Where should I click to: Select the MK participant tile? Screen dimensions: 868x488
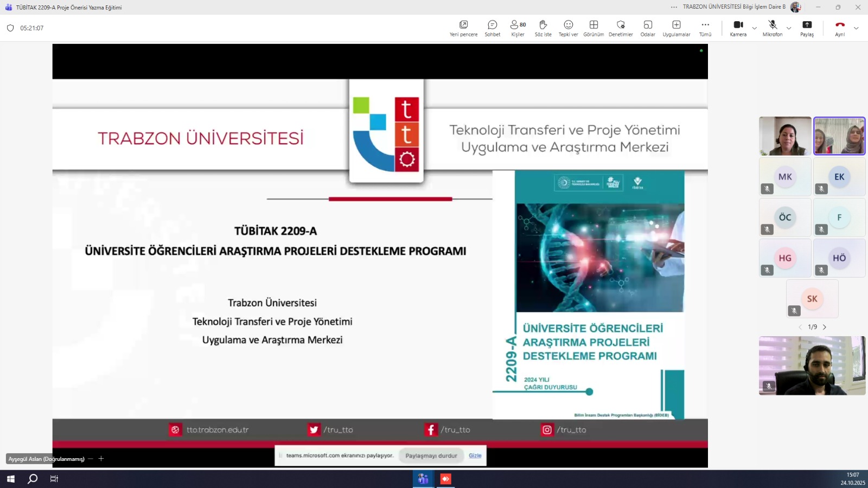[x=785, y=177]
